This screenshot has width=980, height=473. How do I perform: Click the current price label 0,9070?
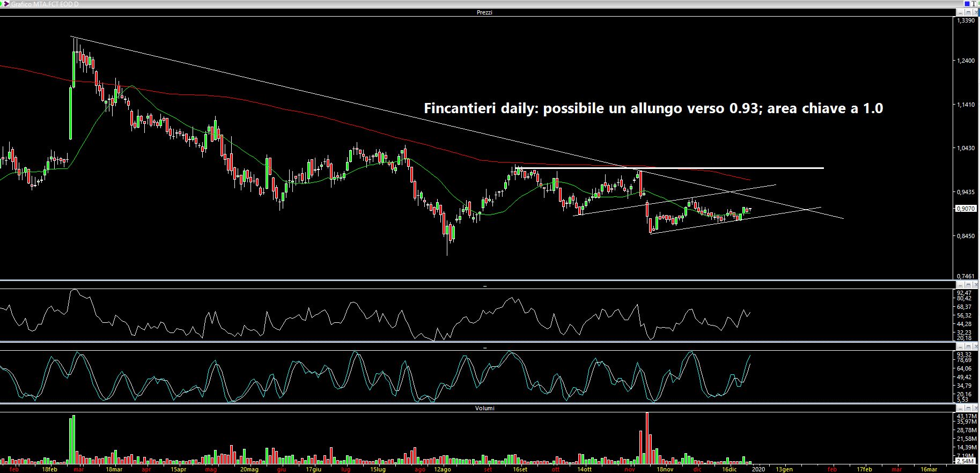tap(966, 209)
